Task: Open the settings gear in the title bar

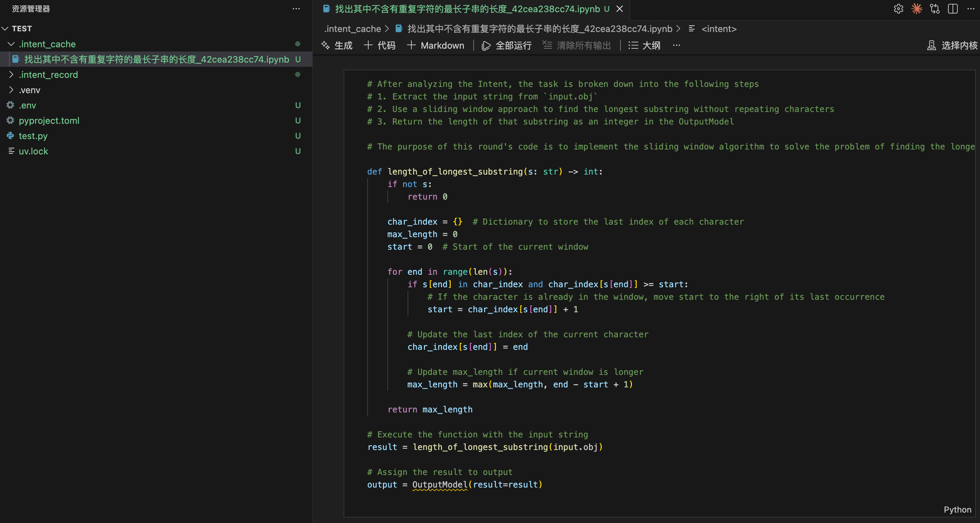Action: tap(899, 9)
